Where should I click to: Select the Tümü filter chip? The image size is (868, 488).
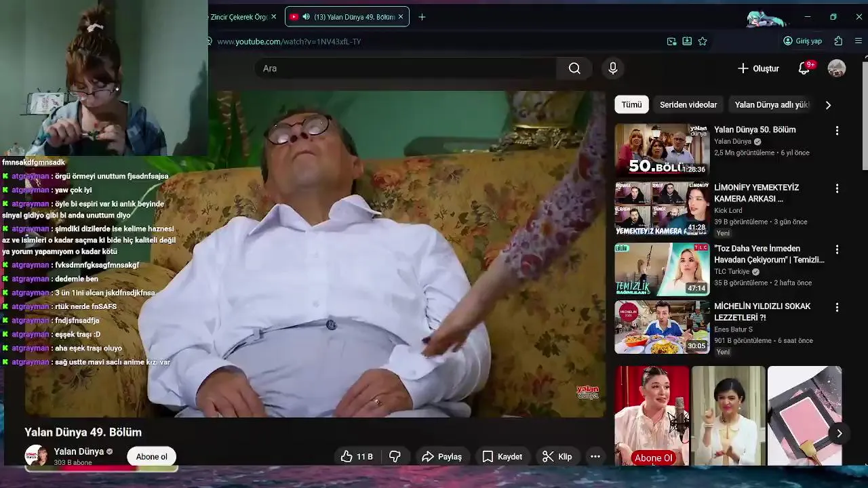point(631,105)
